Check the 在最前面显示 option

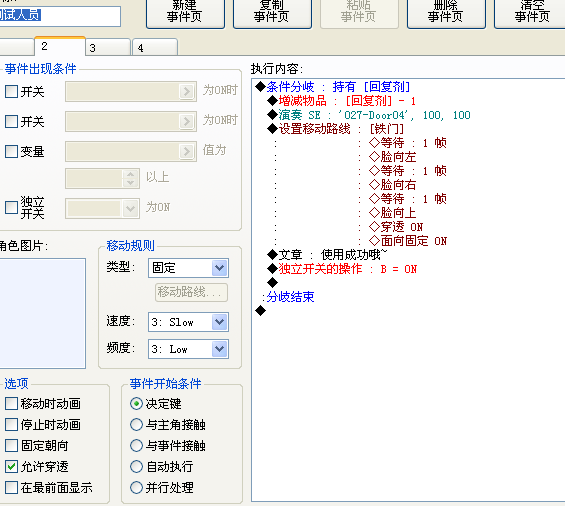coord(12,487)
